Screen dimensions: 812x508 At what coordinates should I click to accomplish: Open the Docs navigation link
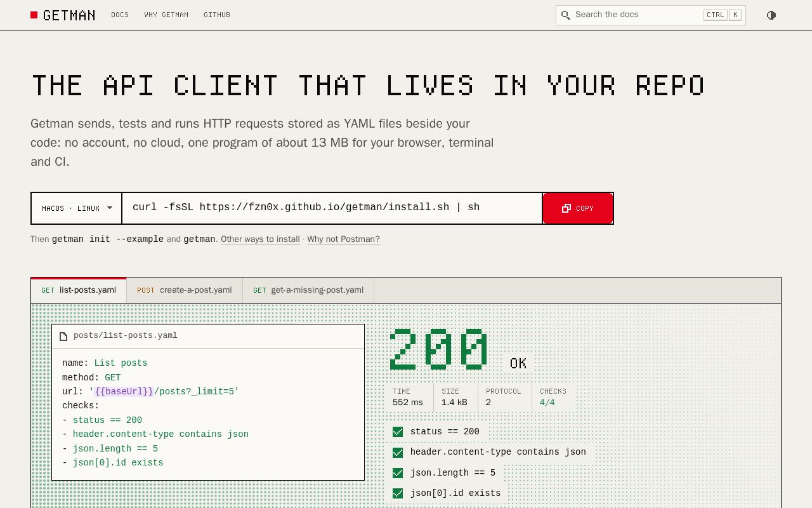click(120, 15)
